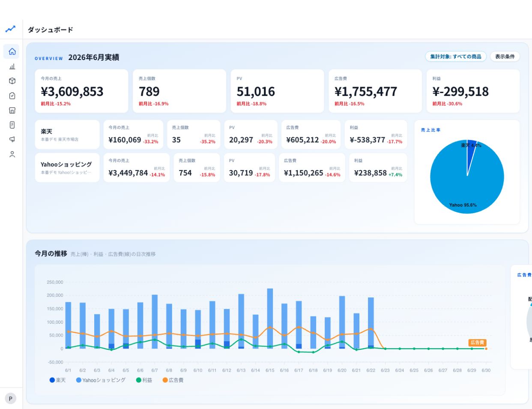Screen dimensions: 532x409
Task: Click the 今月の推移 section heading
Action: (x=51, y=253)
